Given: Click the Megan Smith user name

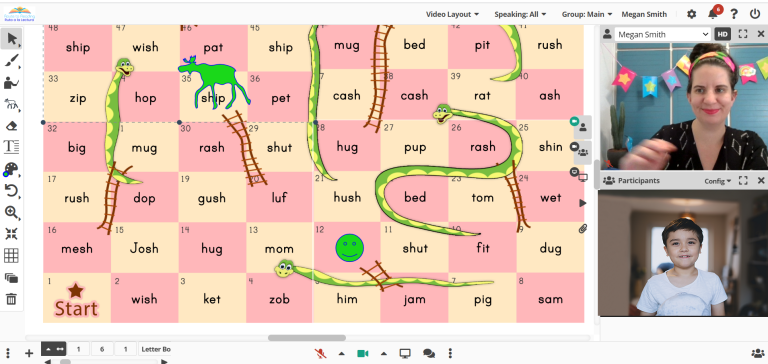Looking at the screenshot, I should click(x=644, y=14).
